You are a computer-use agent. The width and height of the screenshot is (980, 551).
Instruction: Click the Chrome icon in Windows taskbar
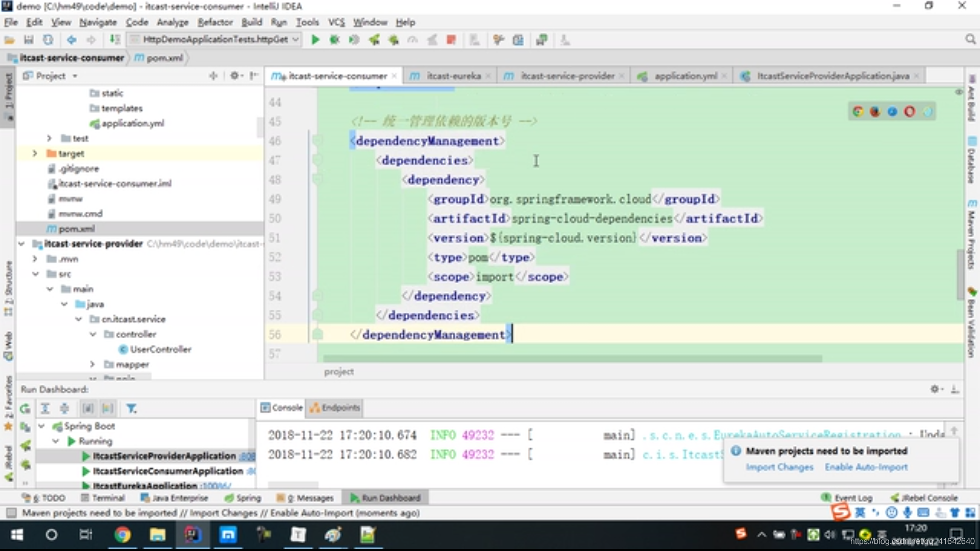pyautogui.click(x=122, y=535)
